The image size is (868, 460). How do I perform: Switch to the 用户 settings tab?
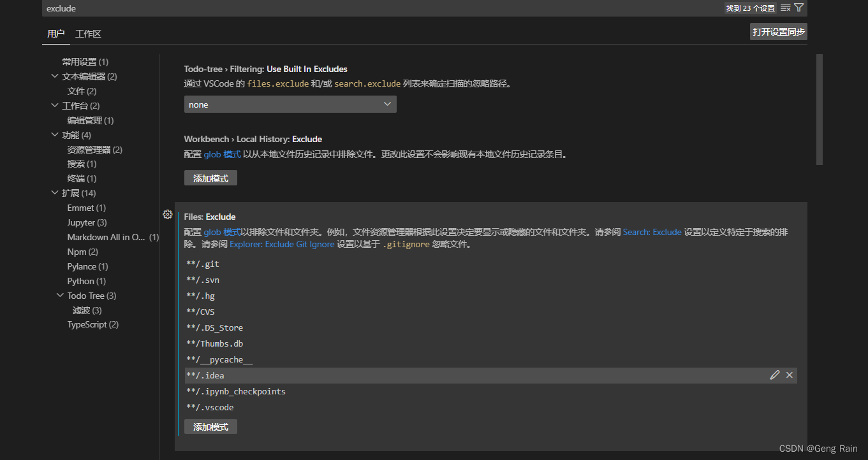pos(56,33)
